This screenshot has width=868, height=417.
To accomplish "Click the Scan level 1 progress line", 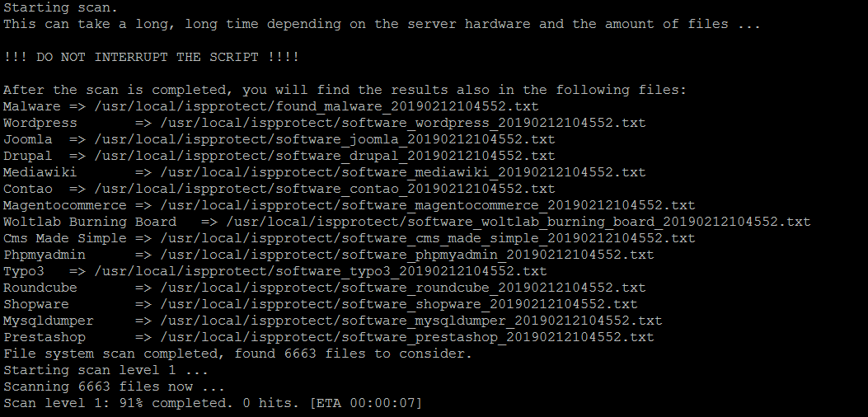I will pos(213,403).
